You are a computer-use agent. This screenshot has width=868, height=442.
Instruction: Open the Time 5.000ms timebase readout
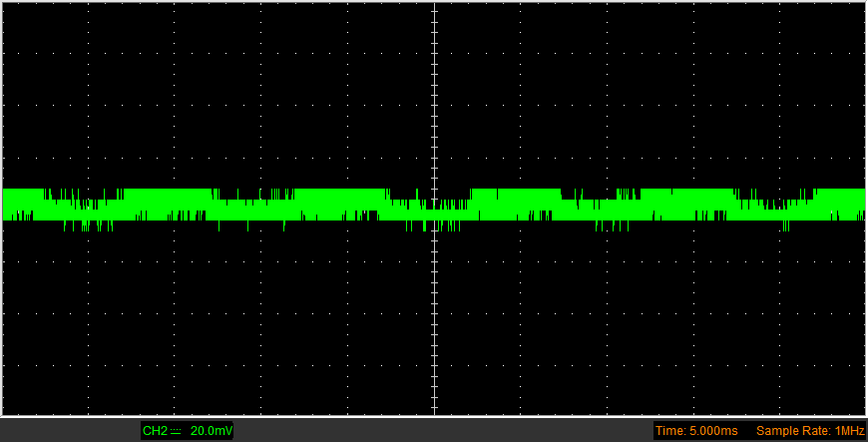coord(698,431)
